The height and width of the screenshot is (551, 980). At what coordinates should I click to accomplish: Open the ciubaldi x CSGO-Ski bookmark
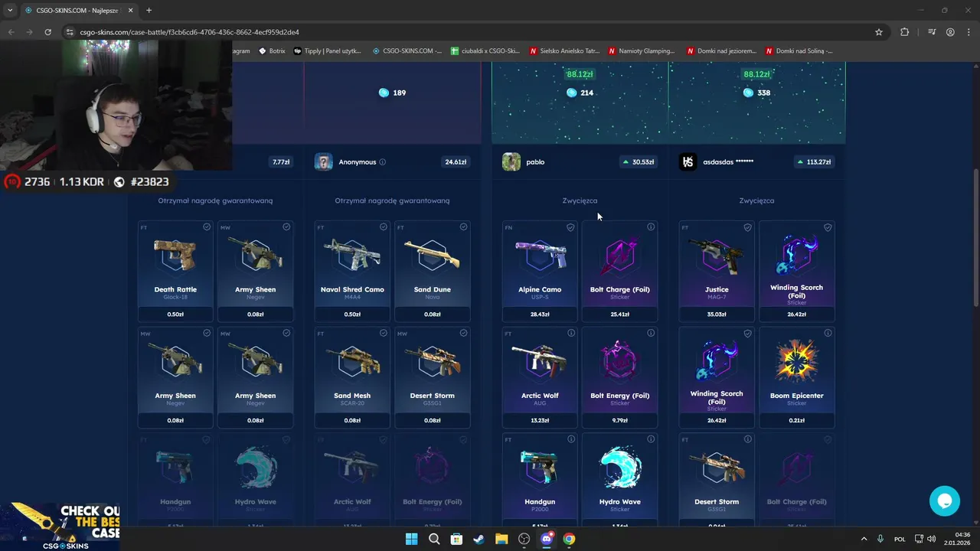tap(486, 51)
